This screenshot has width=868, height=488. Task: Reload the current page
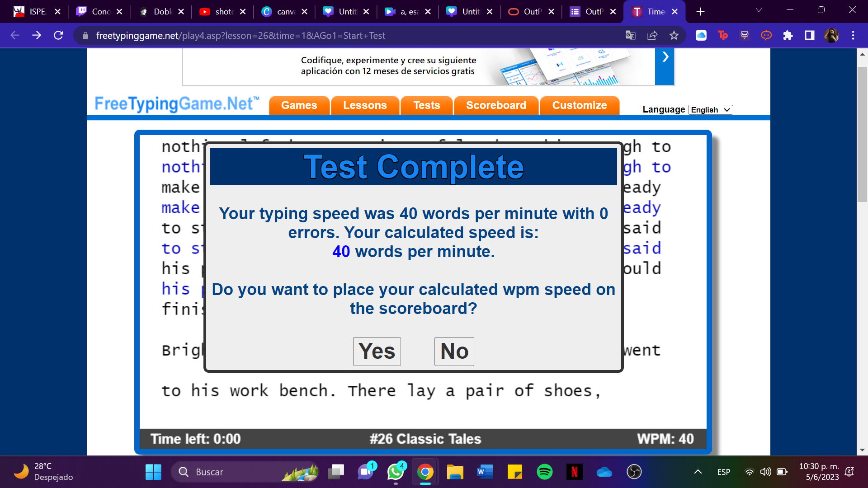[58, 35]
